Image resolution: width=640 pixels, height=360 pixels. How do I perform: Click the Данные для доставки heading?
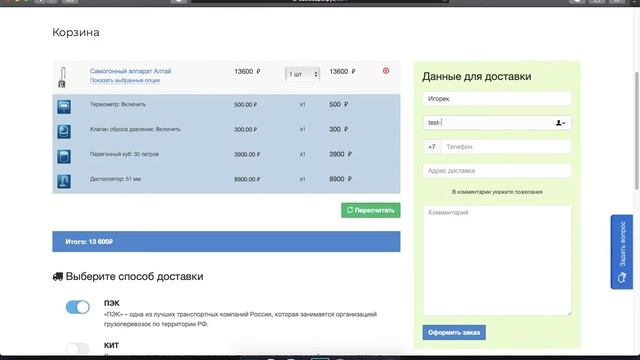point(477,76)
